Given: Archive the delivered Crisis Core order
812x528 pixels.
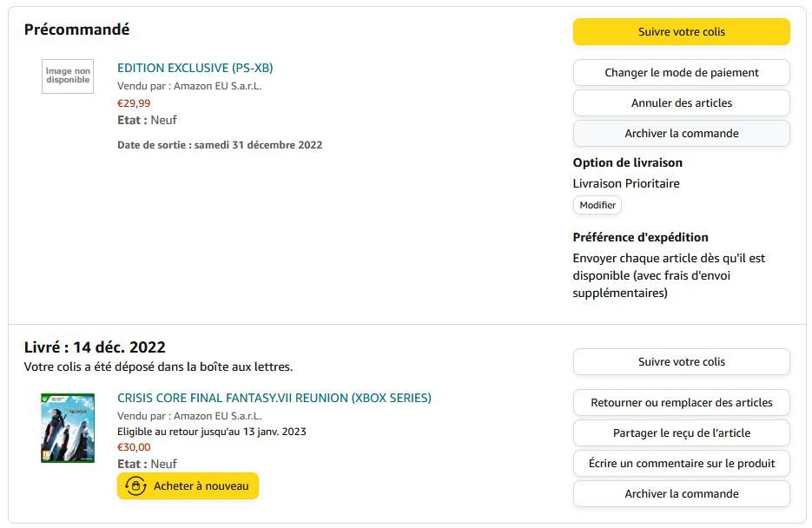Looking at the screenshot, I should (682, 494).
